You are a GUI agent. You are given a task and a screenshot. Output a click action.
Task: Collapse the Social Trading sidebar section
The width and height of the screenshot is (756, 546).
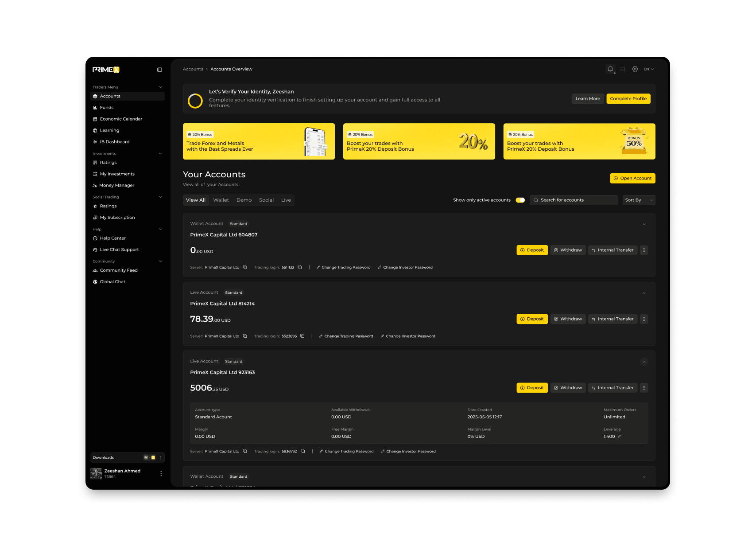(x=160, y=197)
